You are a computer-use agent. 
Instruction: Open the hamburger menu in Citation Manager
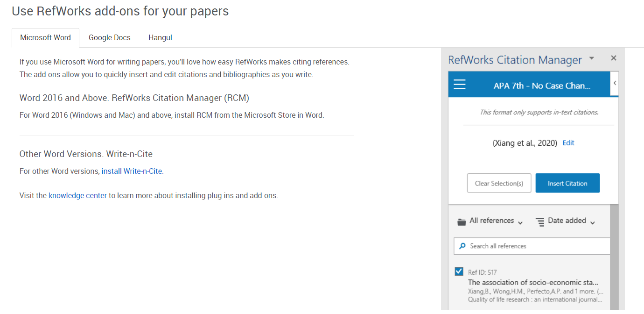pos(460,84)
